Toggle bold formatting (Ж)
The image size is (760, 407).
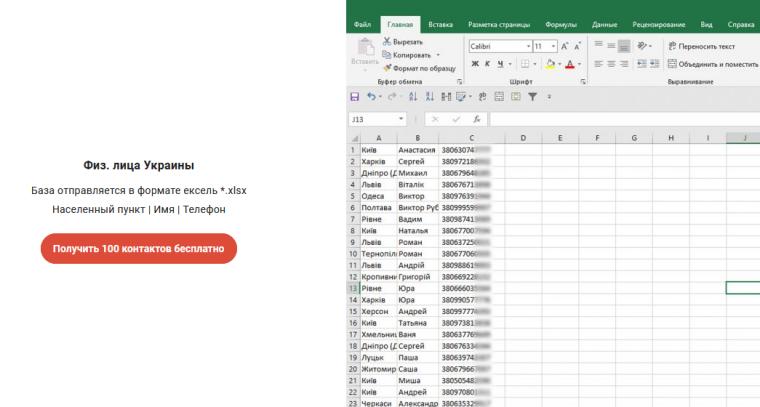[x=475, y=64]
